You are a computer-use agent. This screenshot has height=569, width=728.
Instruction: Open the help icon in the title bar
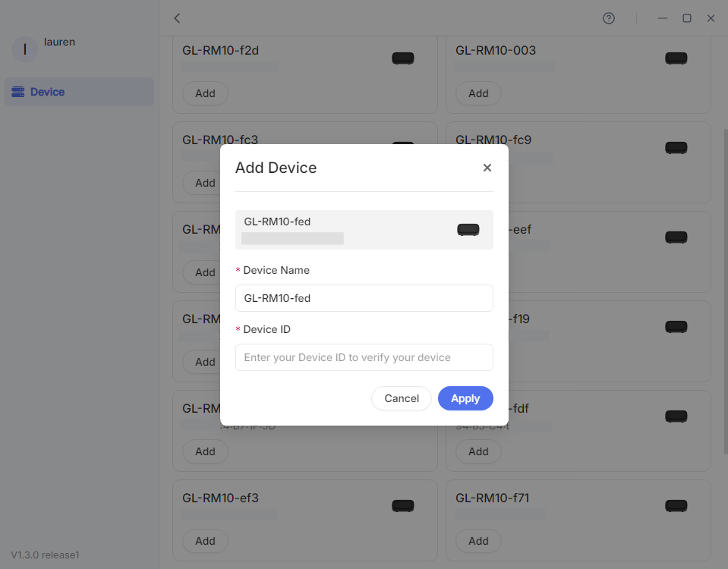point(608,17)
